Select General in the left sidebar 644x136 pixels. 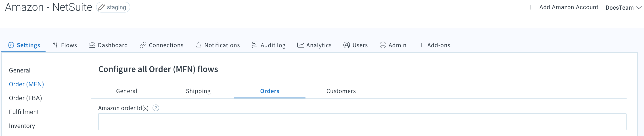(x=20, y=70)
